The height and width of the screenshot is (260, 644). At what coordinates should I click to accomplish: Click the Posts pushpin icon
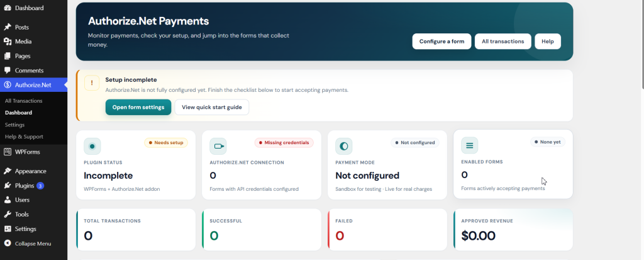(8, 27)
